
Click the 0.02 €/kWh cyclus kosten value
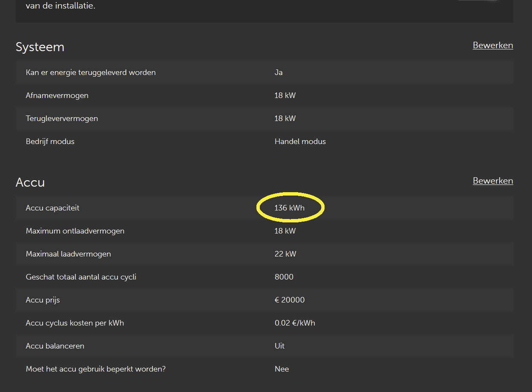click(x=295, y=323)
